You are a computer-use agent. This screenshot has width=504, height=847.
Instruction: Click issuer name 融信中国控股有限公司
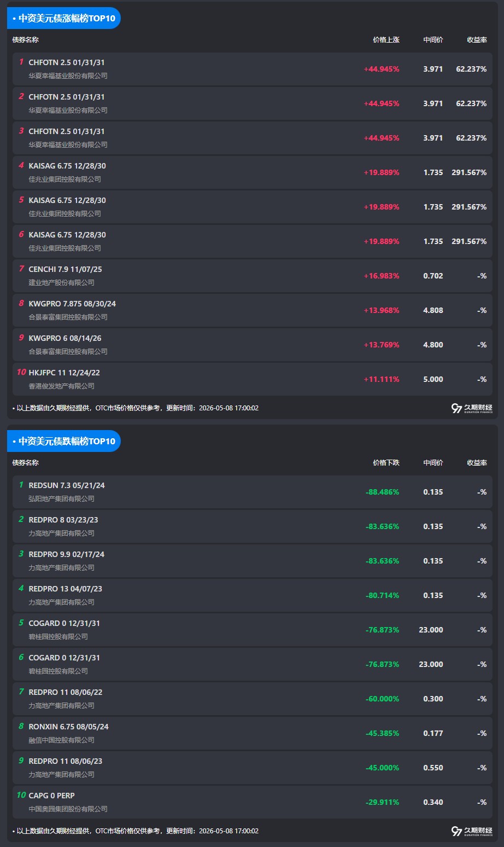(x=62, y=740)
